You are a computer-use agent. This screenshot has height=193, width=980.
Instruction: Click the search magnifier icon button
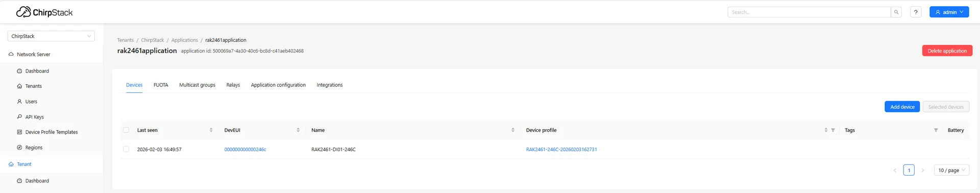click(896, 12)
